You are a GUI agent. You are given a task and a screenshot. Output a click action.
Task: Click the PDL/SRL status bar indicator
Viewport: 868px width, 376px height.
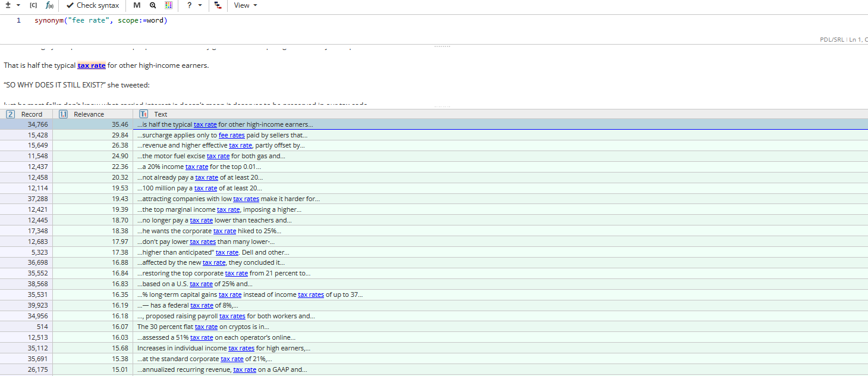click(x=832, y=40)
